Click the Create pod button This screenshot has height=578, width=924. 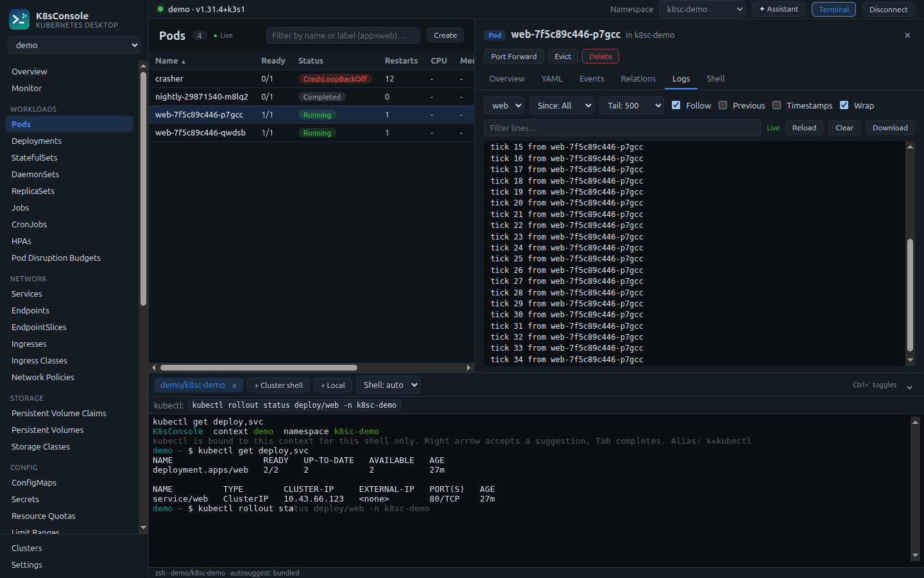pyautogui.click(x=445, y=35)
